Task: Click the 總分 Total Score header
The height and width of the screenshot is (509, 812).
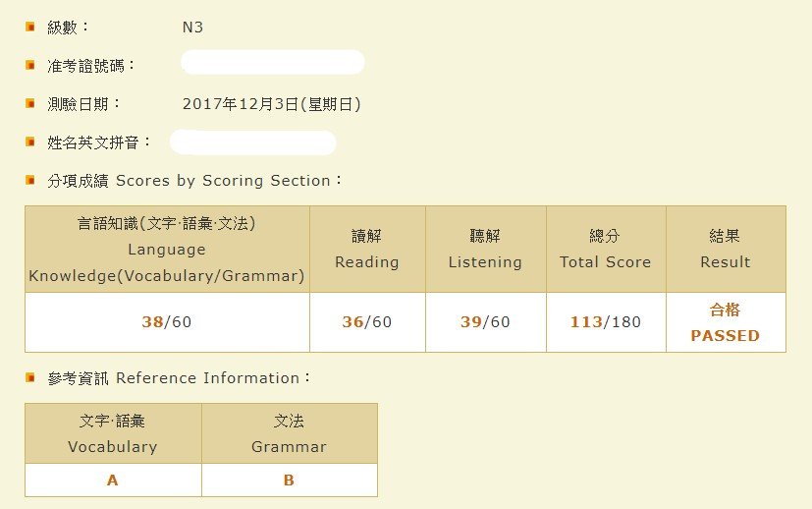Action: tap(606, 250)
